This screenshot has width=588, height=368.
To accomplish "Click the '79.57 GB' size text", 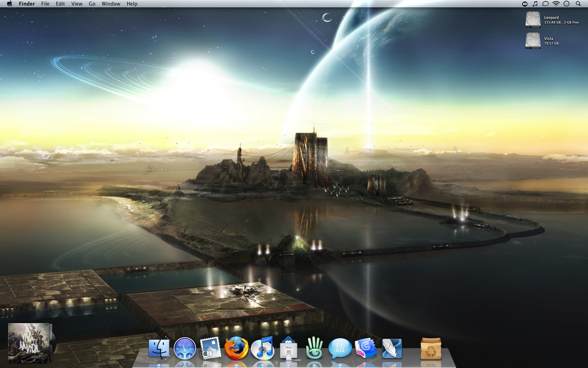I will point(551,43).
